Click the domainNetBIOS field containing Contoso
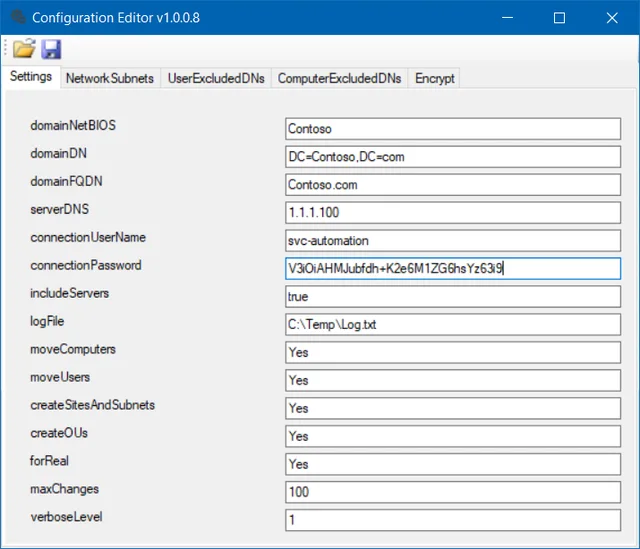Viewport: 640px width, 549px height. (453, 129)
